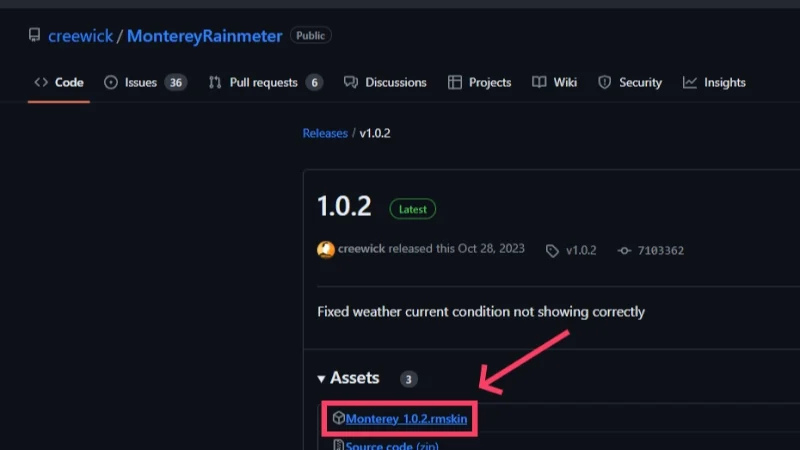Click the Pull requests count badge 6
The image size is (800, 450).
coord(314,83)
